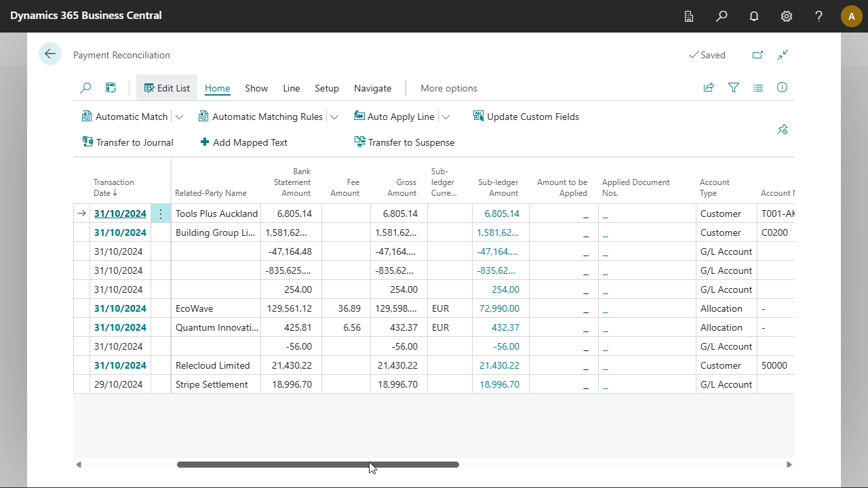Viewport: 868px width, 488px height.
Task: Click Add Mapped Text
Action: click(x=243, y=142)
